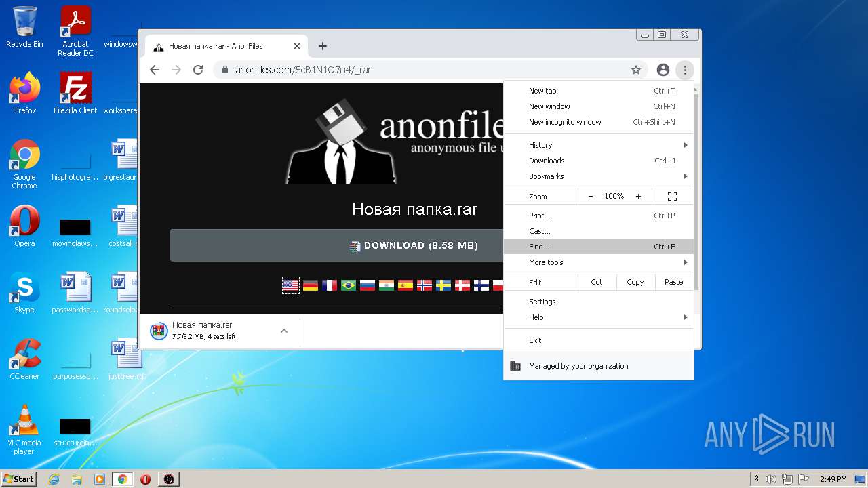Click the 100% zoom value in the Chrome menu
The width and height of the screenshot is (868, 488).
[x=614, y=197]
